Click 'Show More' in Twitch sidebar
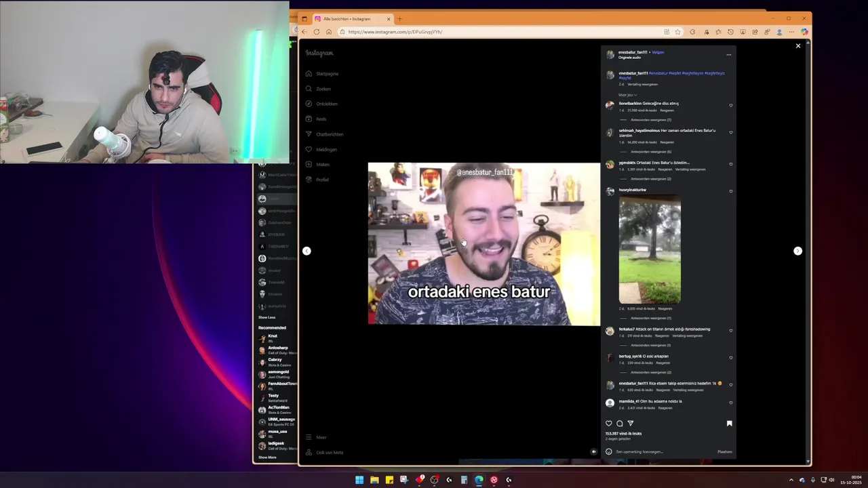The height and width of the screenshot is (488, 868). [267, 457]
